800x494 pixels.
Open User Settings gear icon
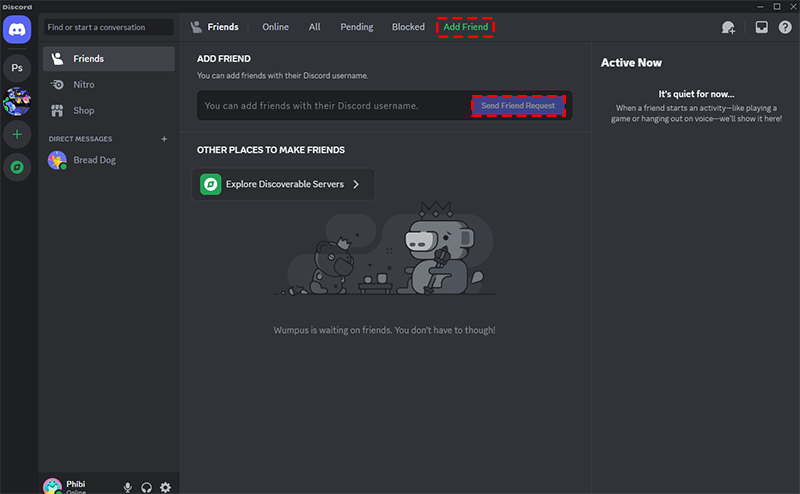(166, 487)
